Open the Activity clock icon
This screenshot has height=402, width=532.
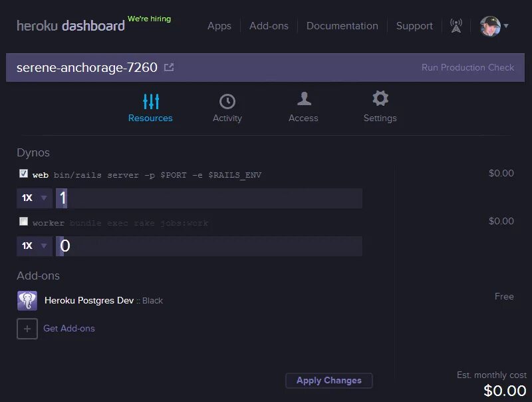tap(227, 101)
